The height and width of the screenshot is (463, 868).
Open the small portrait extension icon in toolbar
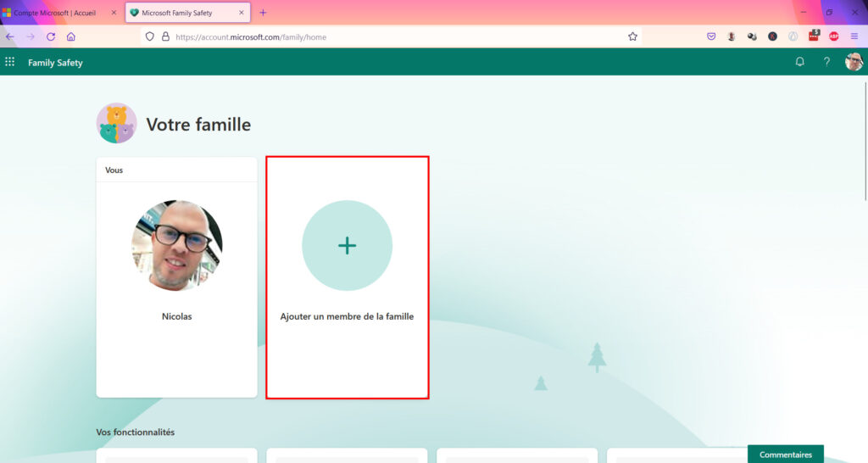coord(732,36)
